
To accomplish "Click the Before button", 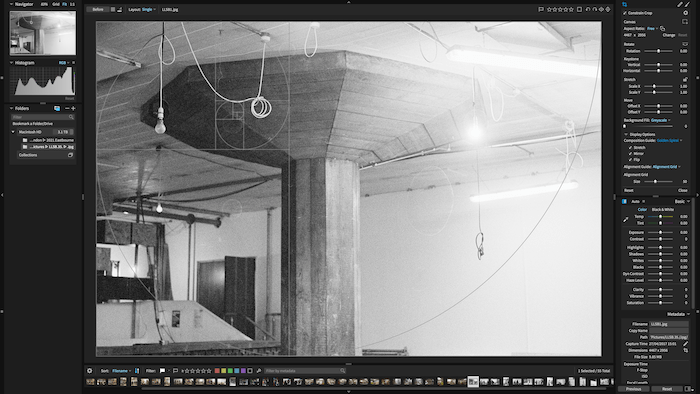I will (98, 9).
